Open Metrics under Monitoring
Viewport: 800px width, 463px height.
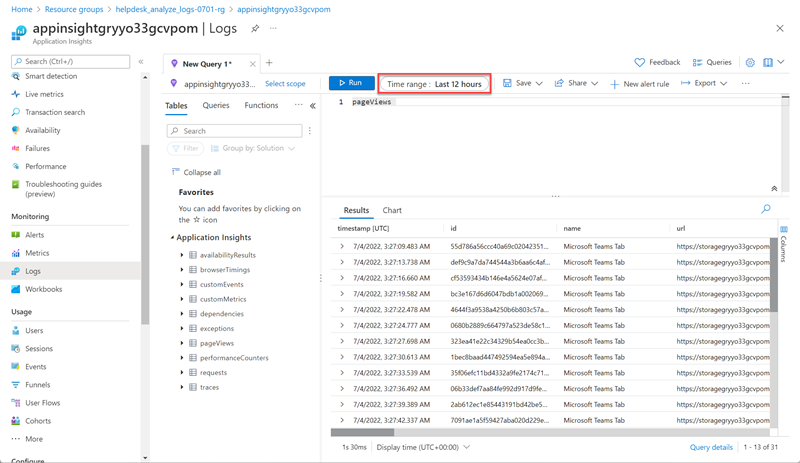click(x=37, y=253)
